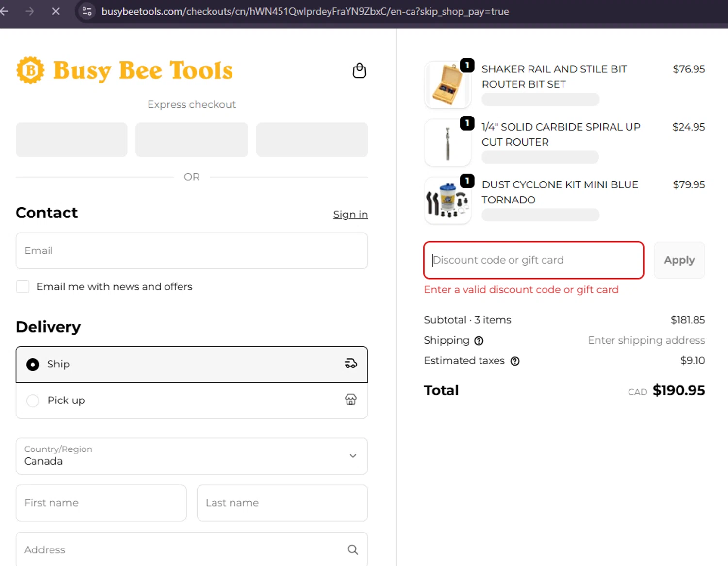Go back with the browser back arrow
The width and height of the screenshot is (728, 566).
pos(4,11)
